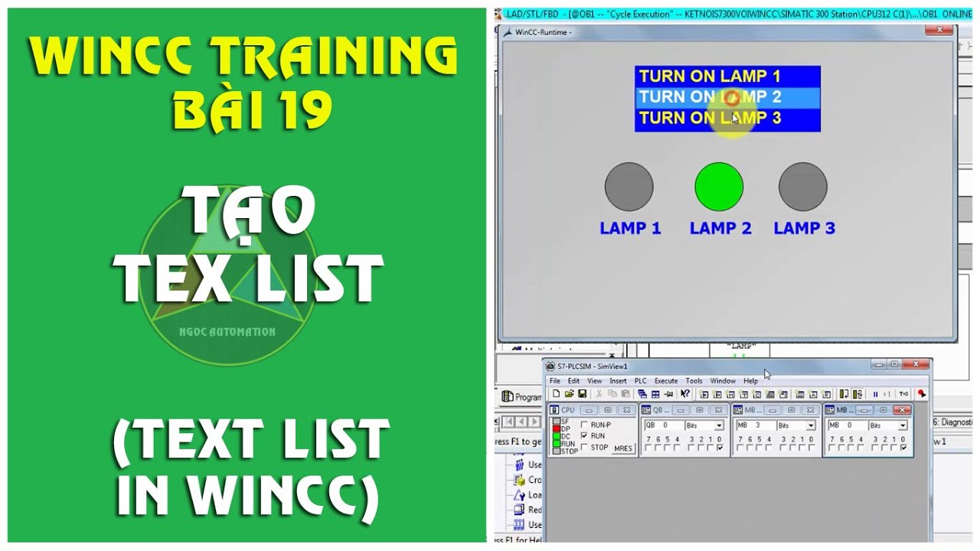The width and height of the screenshot is (980, 551).
Task: Click the gray LAMP 1 indicator circle
Action: [x=629, y=187]
